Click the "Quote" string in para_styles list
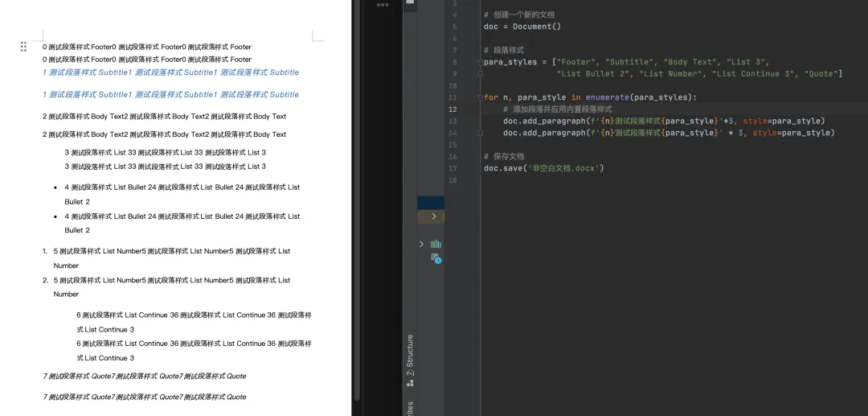Viewport: 868px width, 416px height. 821,74
